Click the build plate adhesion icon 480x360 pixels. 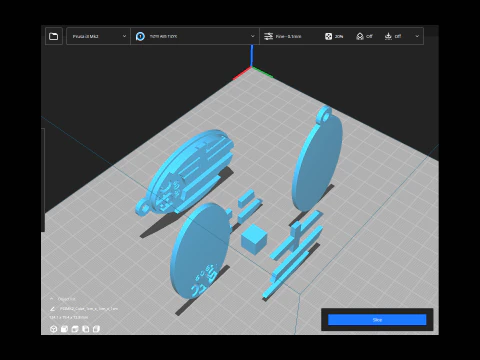pyautogui.click(x=388, y=36)
